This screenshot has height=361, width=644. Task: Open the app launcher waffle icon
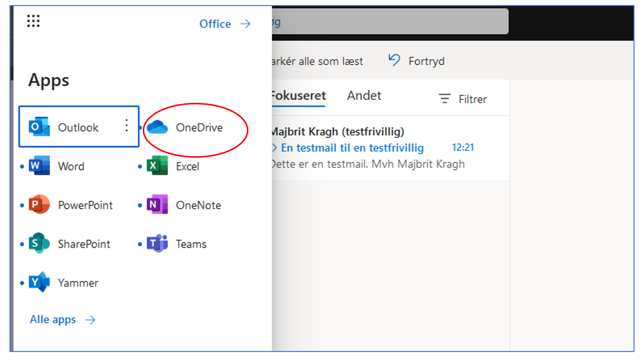click(33, 21)
